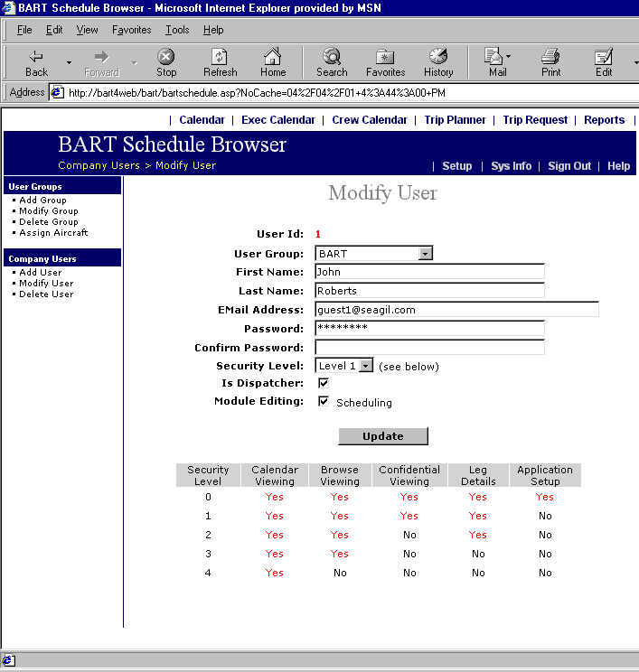
Task: Click the Setup link
Action: pyautogui.click(x=457, y=166)
